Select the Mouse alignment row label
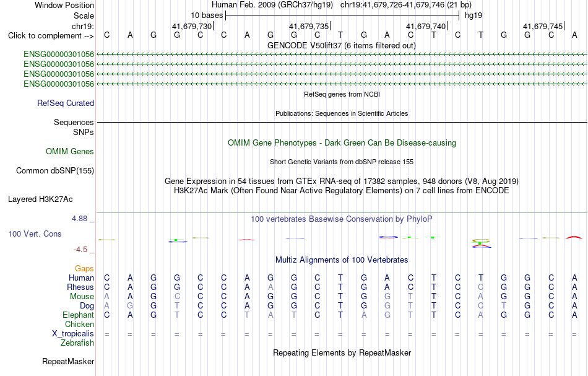This screenshot has height=376, width=588. [82, 297]
